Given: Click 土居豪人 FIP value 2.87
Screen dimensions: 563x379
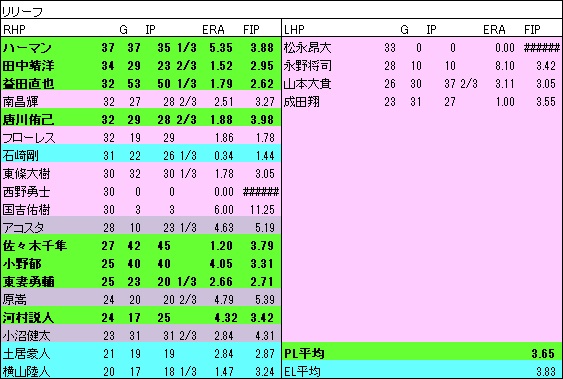Looking at the screenshot, I should click(265, 354).
